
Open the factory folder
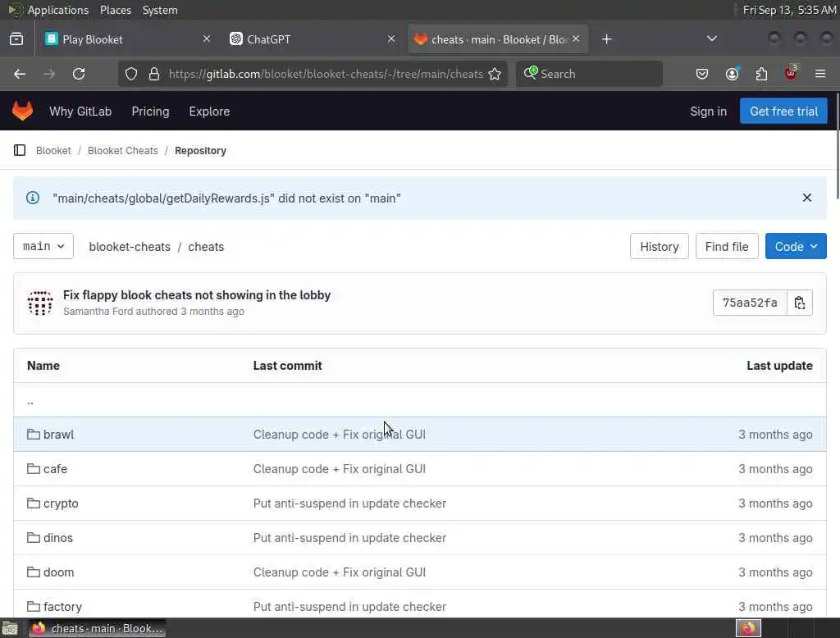[62, 607]
